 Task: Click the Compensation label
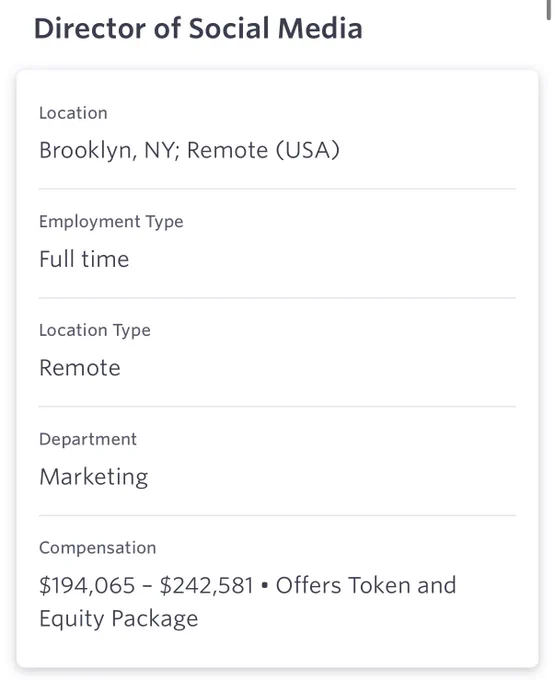pyautogui.click(x=98, y=548)
